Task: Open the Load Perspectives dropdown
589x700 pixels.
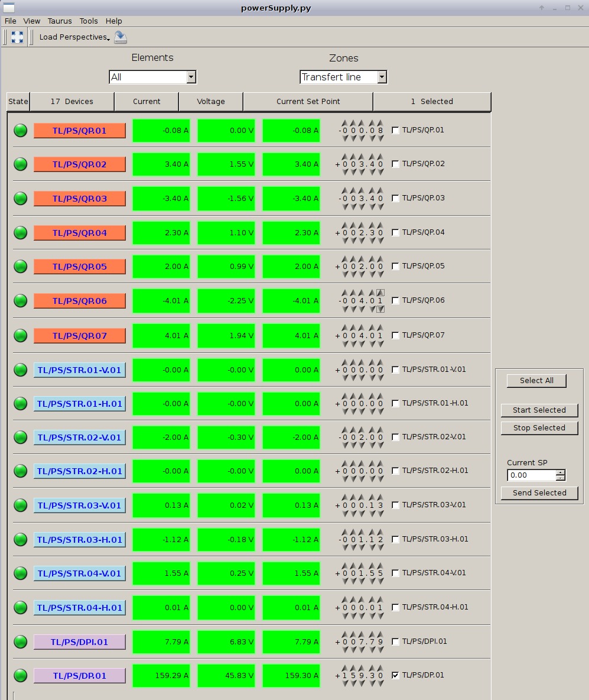Action: [74, 37]
